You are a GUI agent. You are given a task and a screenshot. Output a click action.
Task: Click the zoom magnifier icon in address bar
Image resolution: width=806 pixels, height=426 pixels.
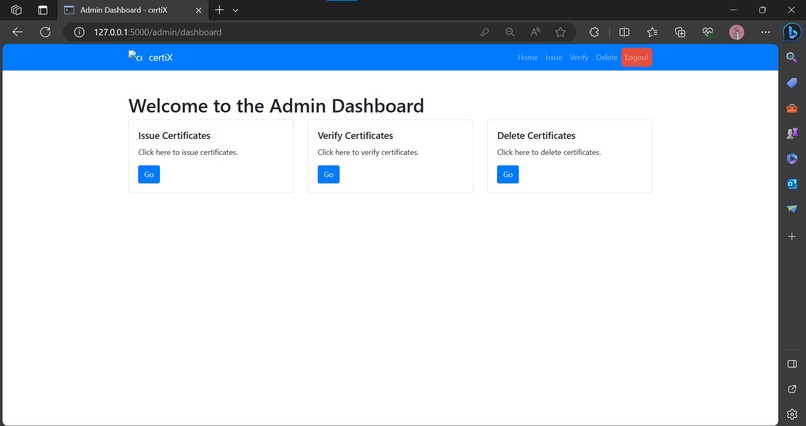pos(509,32)
